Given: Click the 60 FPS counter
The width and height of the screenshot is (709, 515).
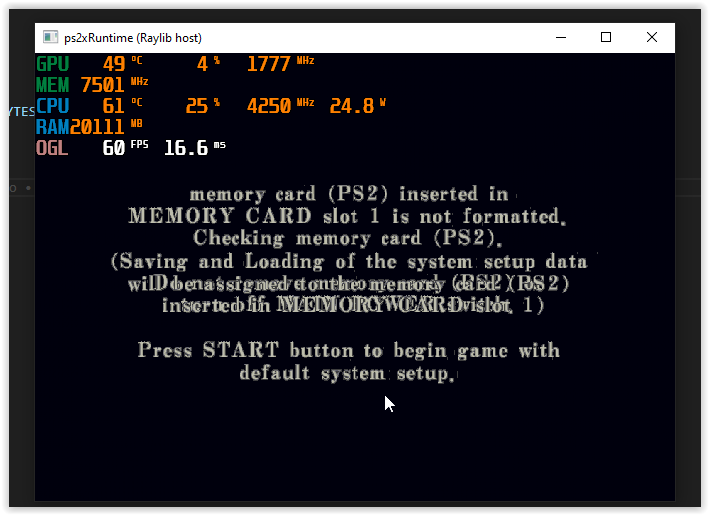Looking at the screenshot, I should click(x=125, y=148).
